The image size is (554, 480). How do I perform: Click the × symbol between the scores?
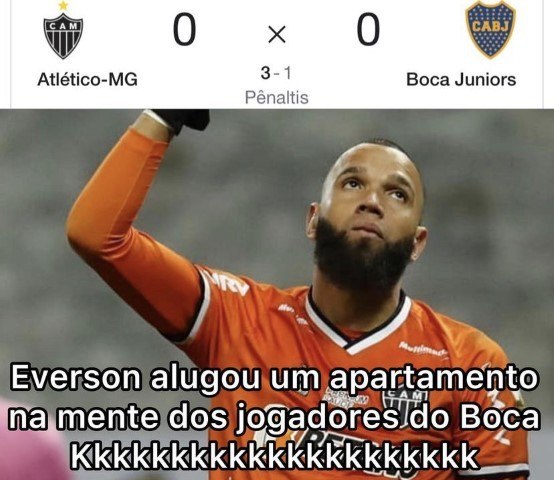[277, 35]
